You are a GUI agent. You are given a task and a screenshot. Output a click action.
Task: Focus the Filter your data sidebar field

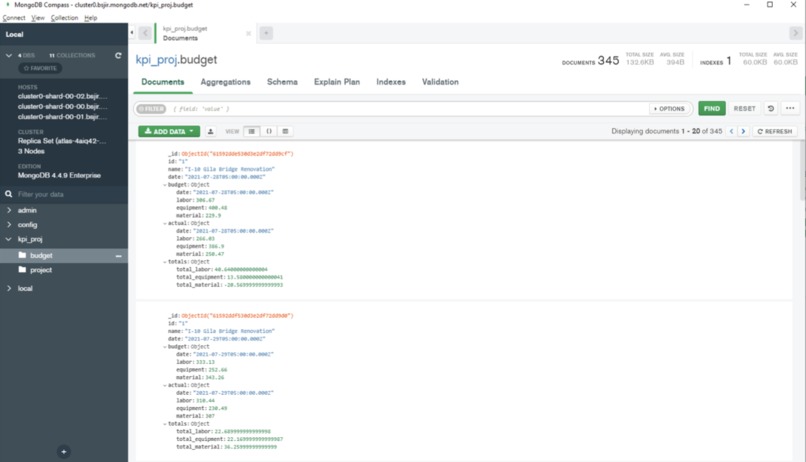67,194
